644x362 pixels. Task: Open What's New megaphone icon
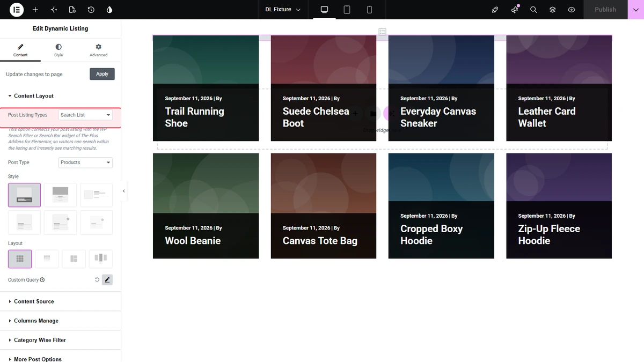coord(515,10)
